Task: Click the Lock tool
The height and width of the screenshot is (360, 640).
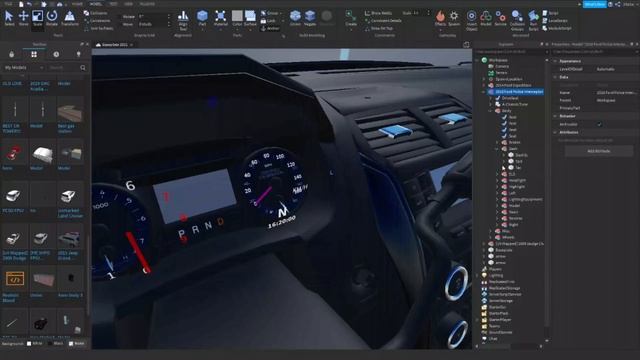Action: click(x=268, y=20)
